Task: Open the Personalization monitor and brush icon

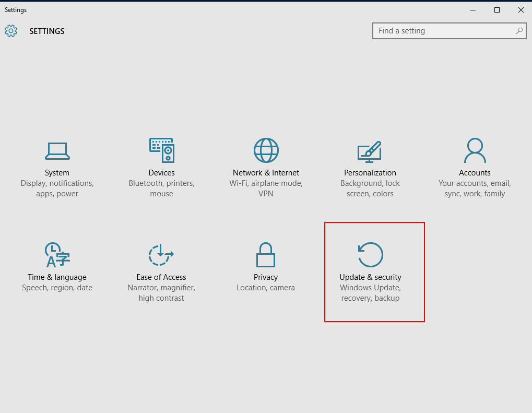Action: [370, 152]
